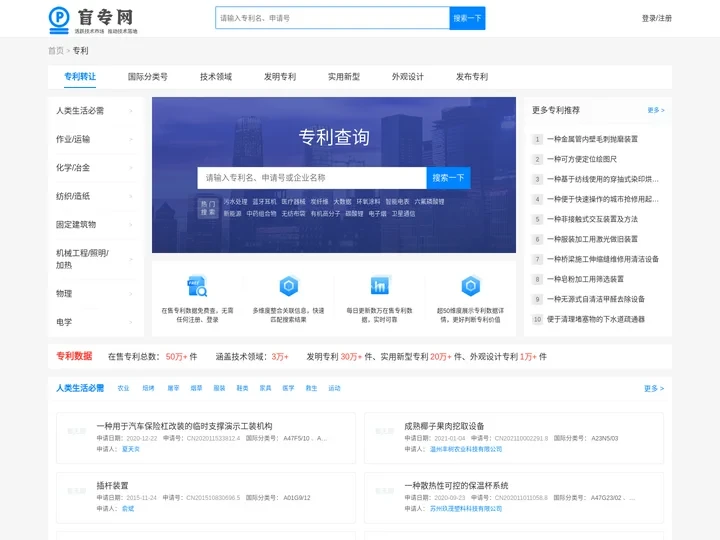Open the placeholder thumbnail of 成熟椰子果肉挖取设备
The height and width of the screenshot is (540, 720).
coord(385,431)
